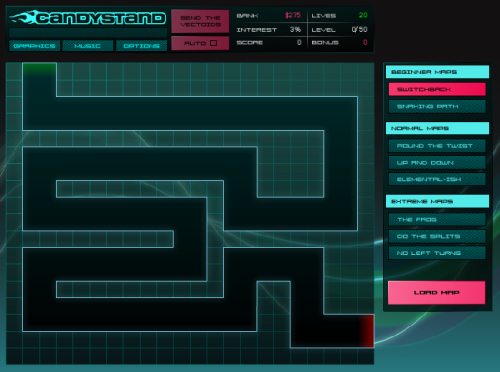
Task: Open the Graphics settings tab
Action: pyautogui.click(x=35, y=46)
